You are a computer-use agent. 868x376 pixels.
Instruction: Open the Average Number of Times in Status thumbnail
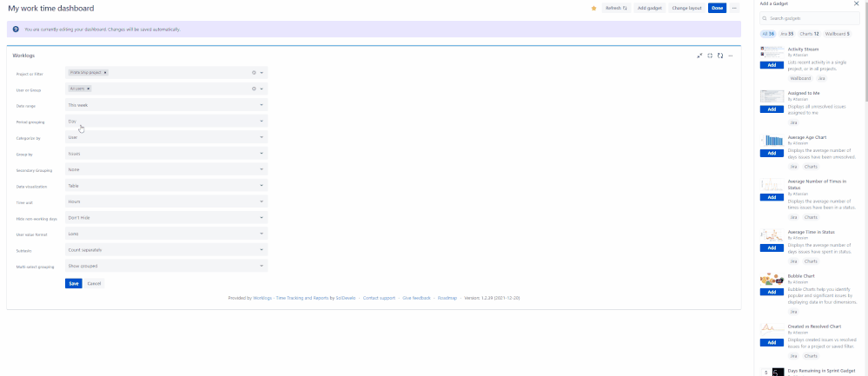click(x=772, y=184)
